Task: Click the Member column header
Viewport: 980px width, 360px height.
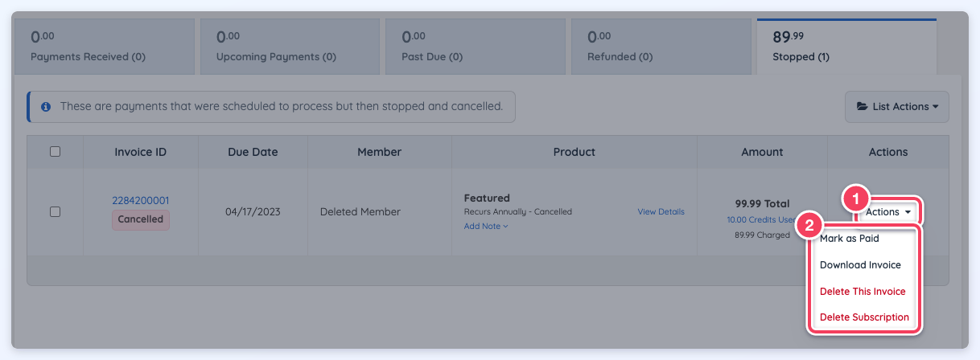Action: [379, 152]
